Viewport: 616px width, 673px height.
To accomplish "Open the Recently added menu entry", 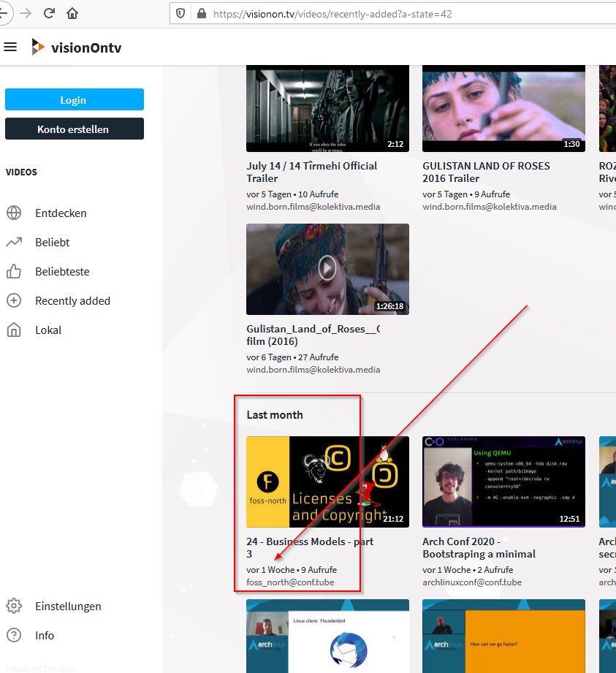I will 72,301.
